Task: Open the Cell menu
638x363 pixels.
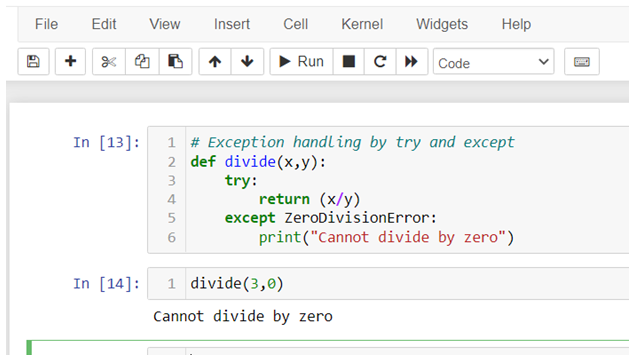Action: (x=295, y=24)
